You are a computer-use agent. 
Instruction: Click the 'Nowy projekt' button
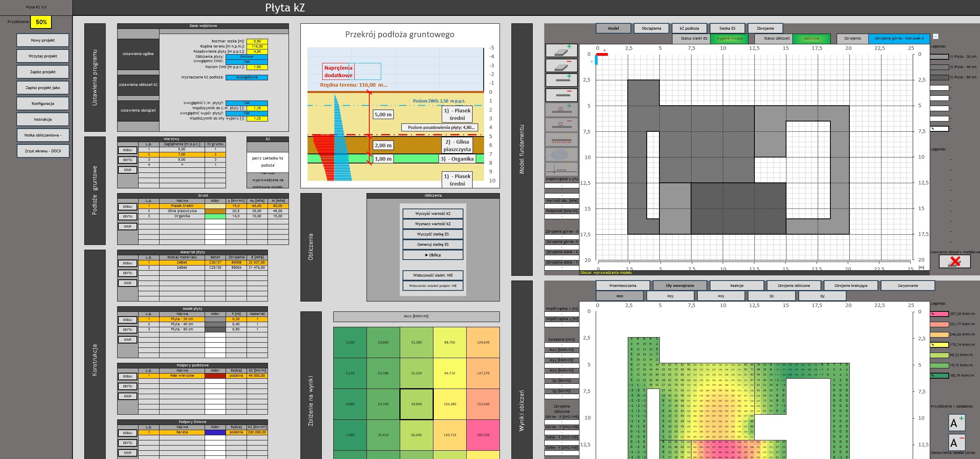pos(43,40)
